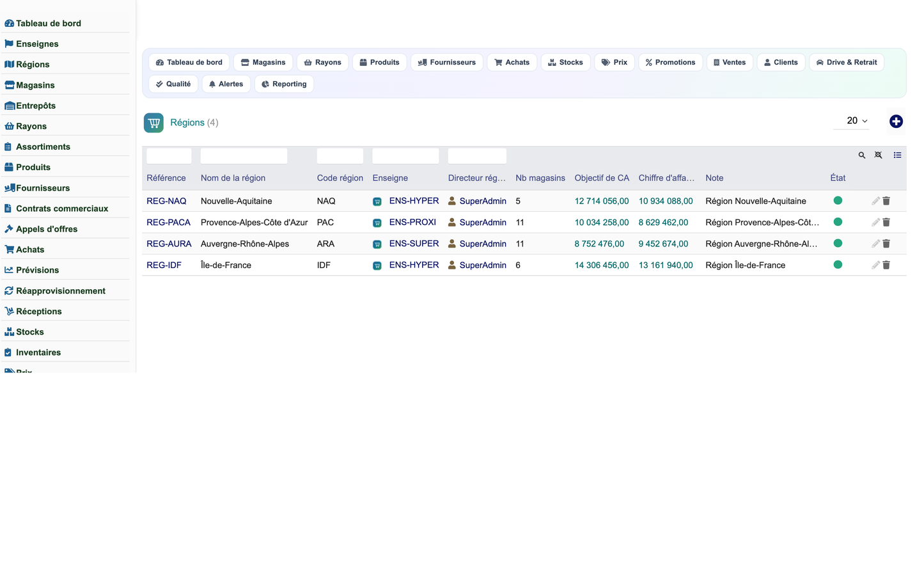
Task: Click the Fournisseurs dolly sidebar icon
Action: coord(10,188)
